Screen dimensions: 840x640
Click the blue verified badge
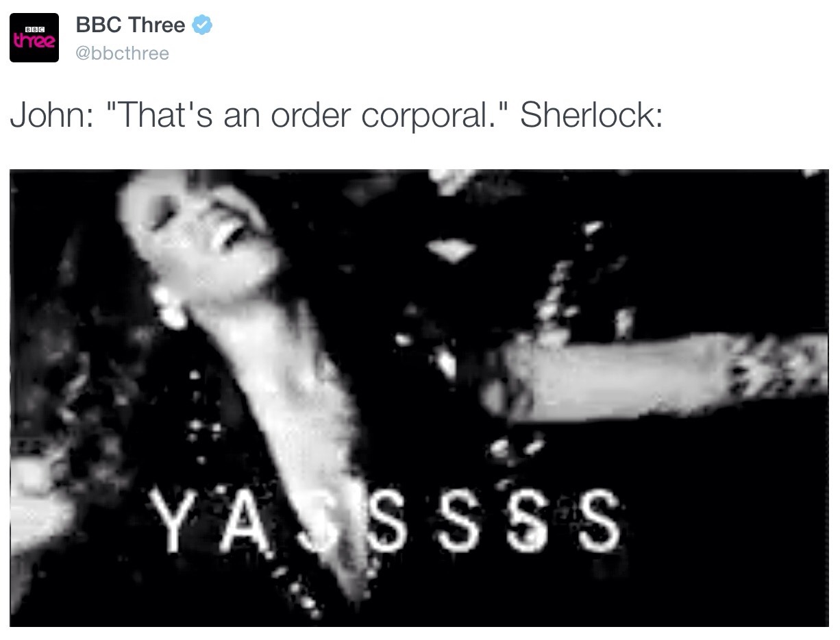coord(202,25)
